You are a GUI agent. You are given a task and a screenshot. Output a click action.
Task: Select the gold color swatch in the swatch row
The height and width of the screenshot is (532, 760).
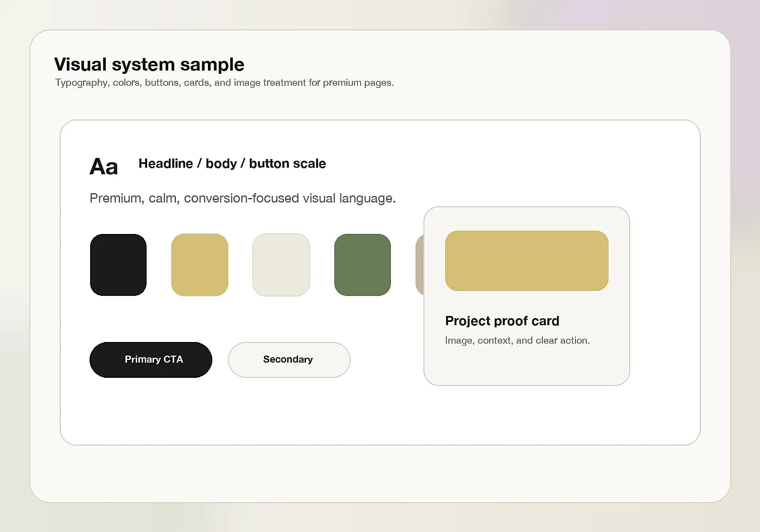click(200, 265)
